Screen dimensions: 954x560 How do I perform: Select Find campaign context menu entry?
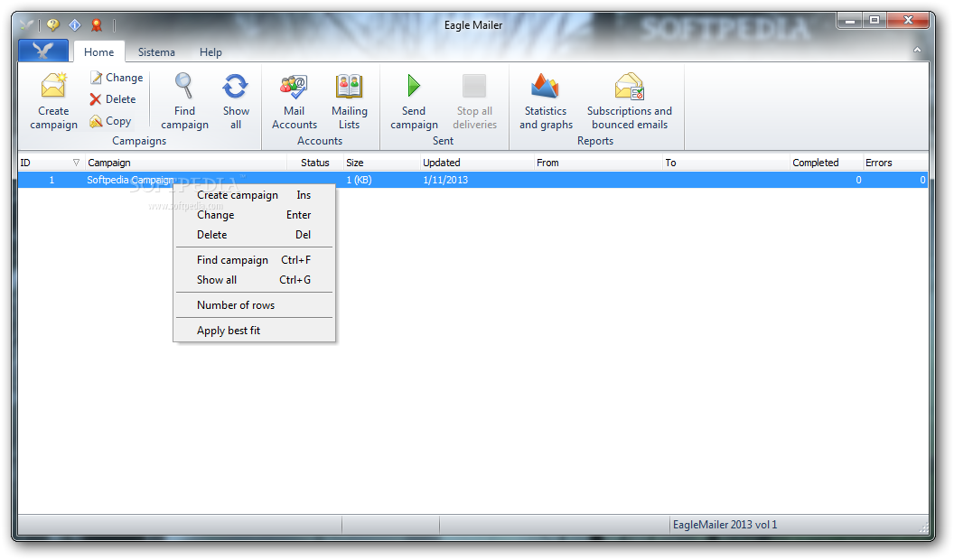(x=255, y=259)
